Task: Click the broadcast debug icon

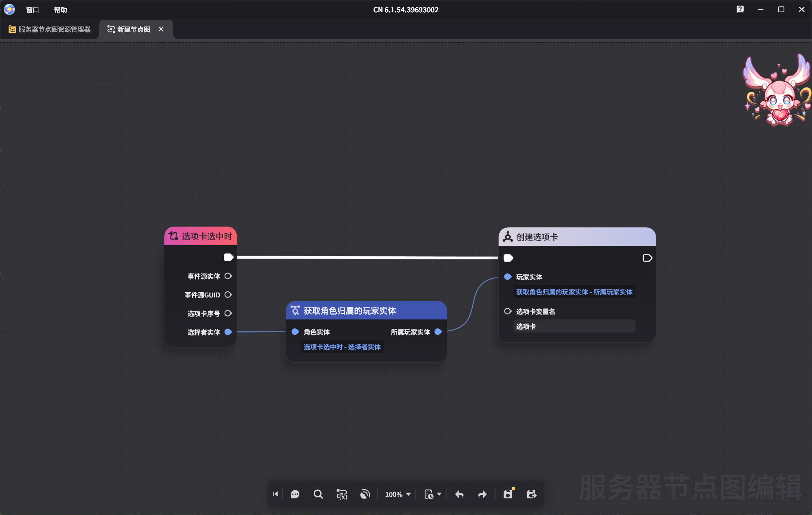Action: pos(365,494)
